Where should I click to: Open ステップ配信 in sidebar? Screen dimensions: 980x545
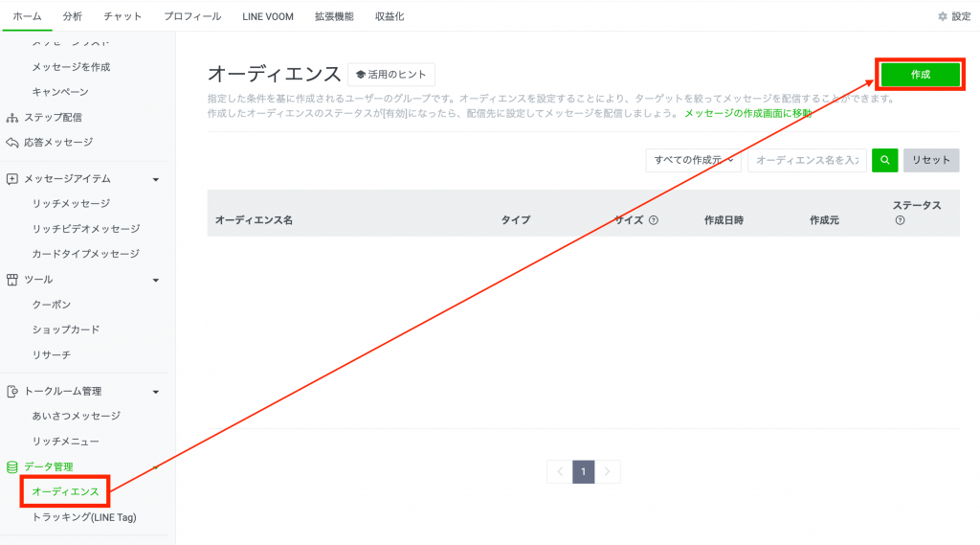click(x=54, y=118)
